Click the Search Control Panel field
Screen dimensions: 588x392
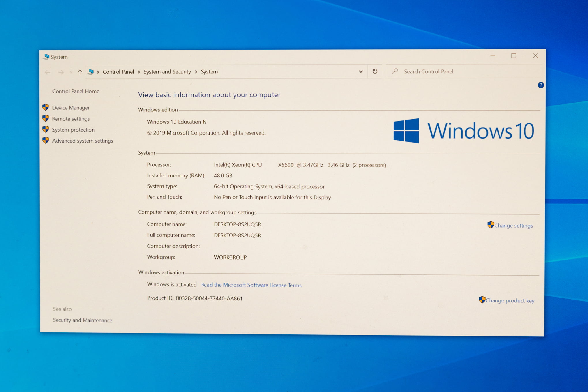[466, 71]
